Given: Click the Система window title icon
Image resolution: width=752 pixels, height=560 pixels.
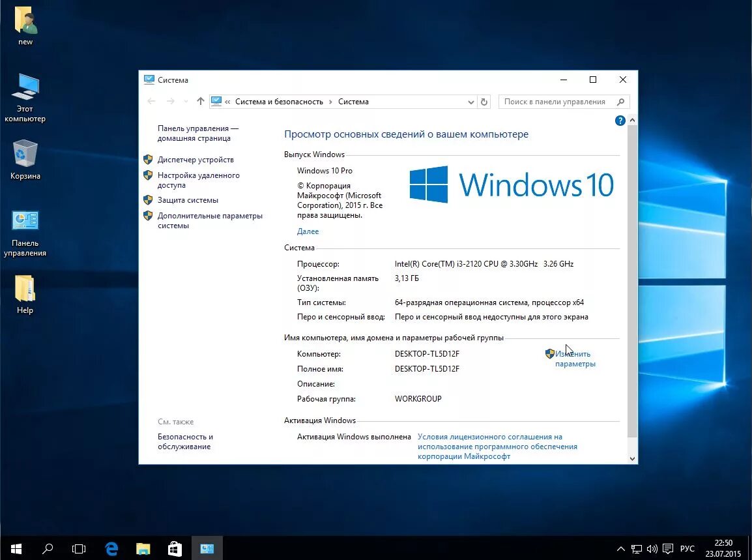Looking at the screenshot, I should (149, 80).
